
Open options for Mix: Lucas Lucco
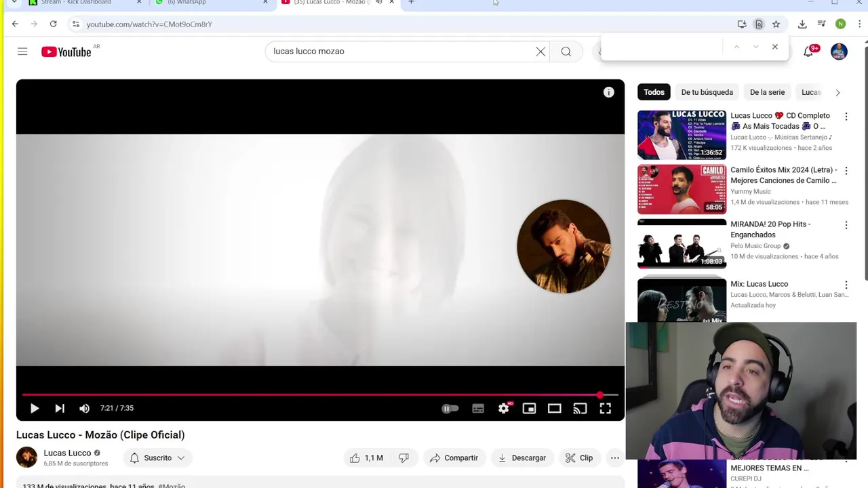coord(846,285)
